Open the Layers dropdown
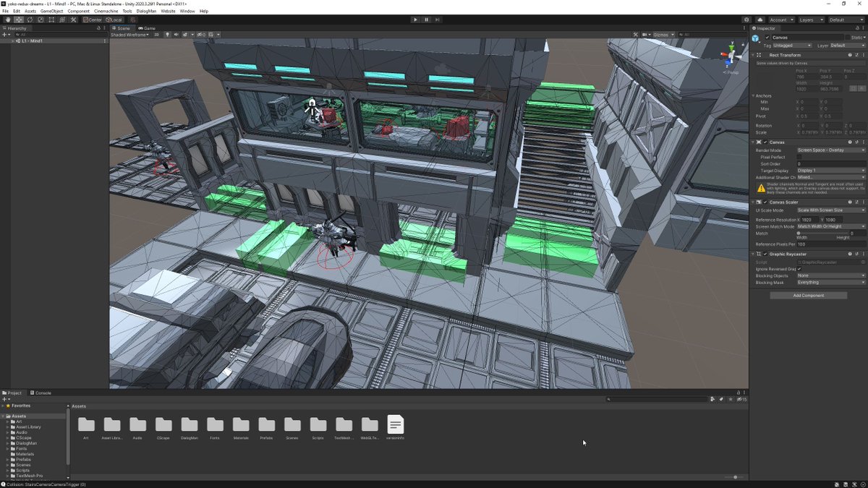The height and width of the screenshot is (488, 868). tap(810, 20)
